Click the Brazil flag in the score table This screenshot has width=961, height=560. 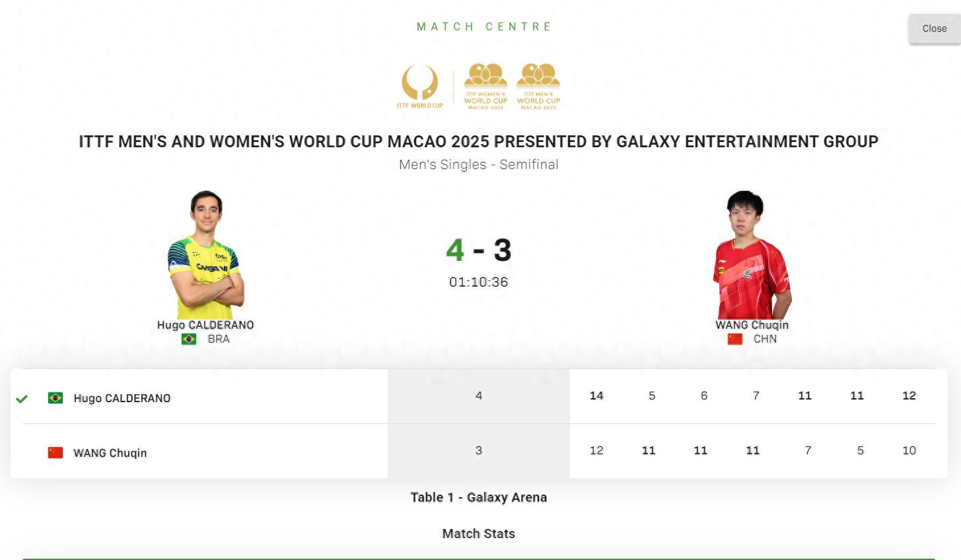click(55, 398)
